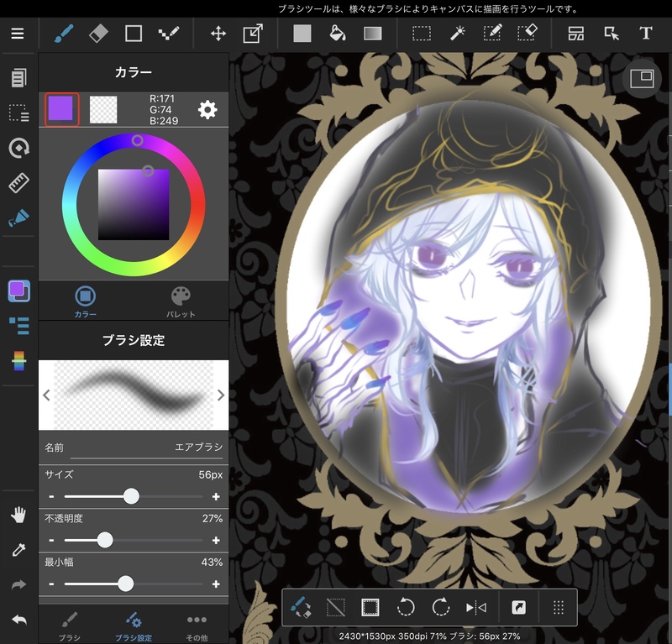Open the pen correction settings icon

click(18, 217)
